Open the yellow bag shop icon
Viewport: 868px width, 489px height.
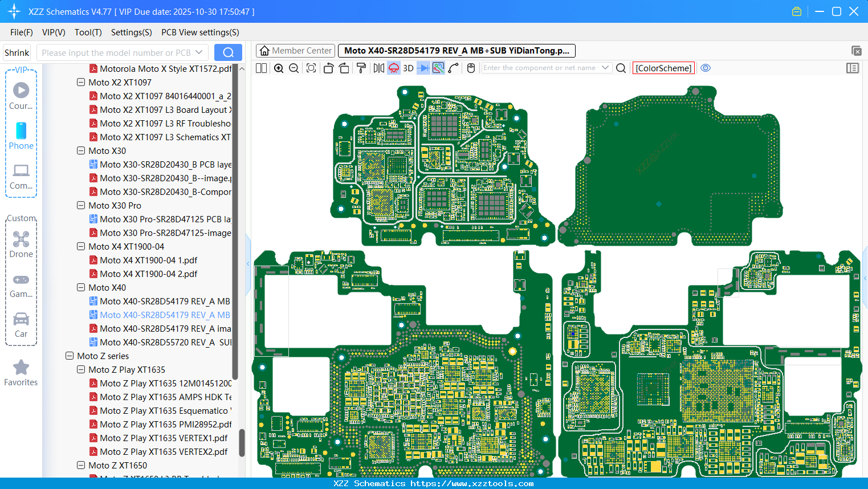(x=797, y=11)
